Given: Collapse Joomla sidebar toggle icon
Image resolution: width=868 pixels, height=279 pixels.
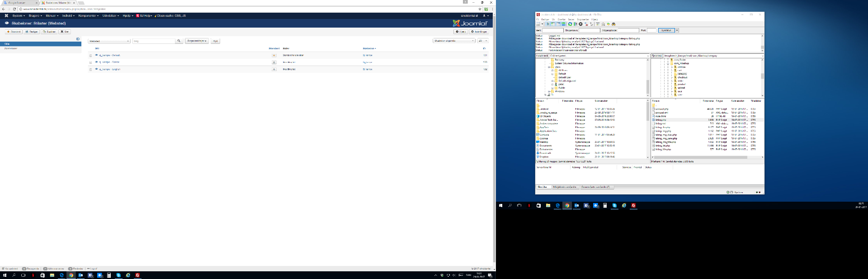Looking at the screenshot, I should (x=78, y=39).
